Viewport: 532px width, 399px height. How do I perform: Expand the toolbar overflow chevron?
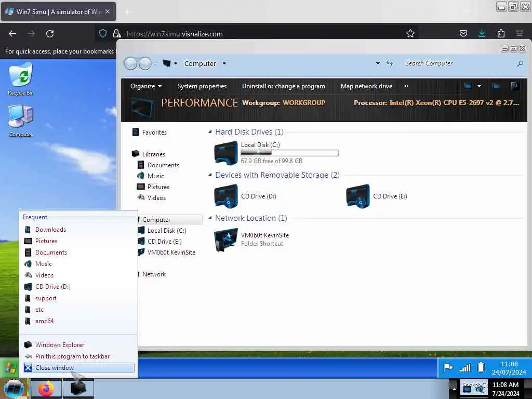tap(406, 86)
